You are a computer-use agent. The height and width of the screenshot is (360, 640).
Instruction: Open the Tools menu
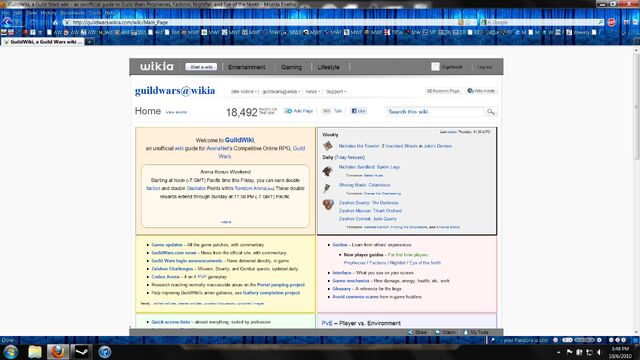[x=94, y=13]
